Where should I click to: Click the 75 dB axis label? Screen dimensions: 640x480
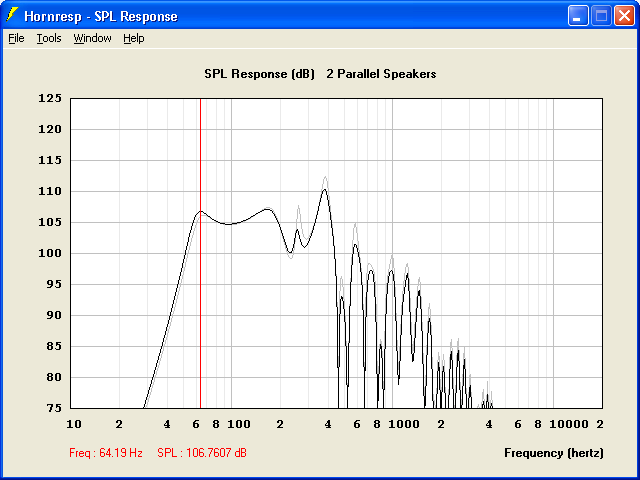click(x=55, y=408)
